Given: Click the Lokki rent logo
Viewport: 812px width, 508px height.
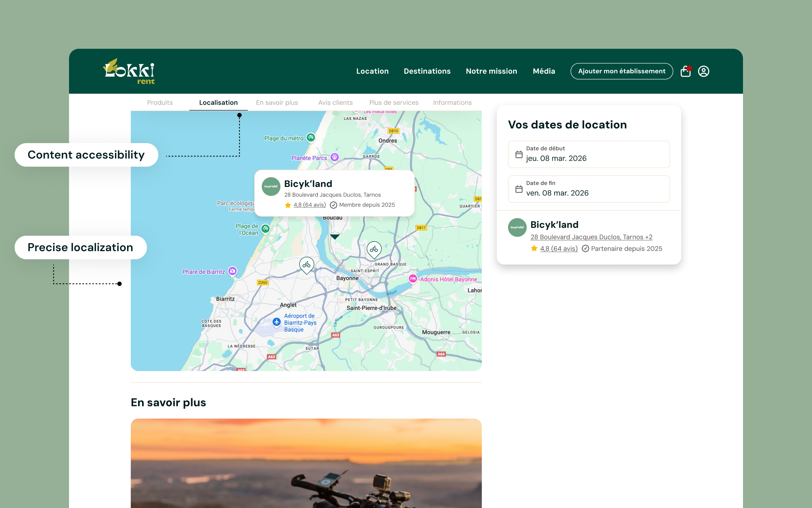Looking at the screenshot, I should click(x=129, y=71).
